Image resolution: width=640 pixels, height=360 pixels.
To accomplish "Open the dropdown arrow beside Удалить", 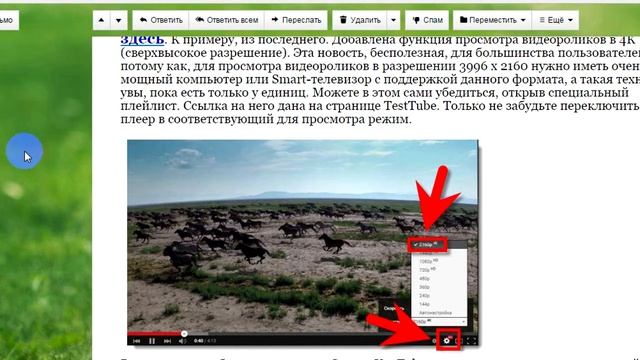I will [393, 20].
